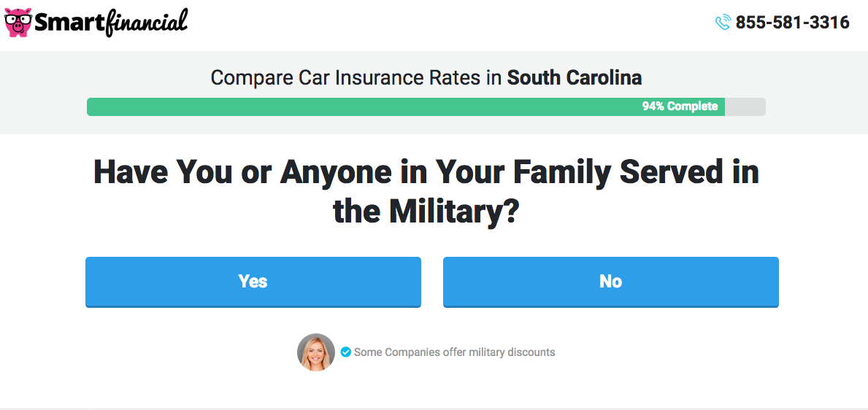Call the 855-581-3316 phone number
868x410 pixels.
click(x=792, y=22)
